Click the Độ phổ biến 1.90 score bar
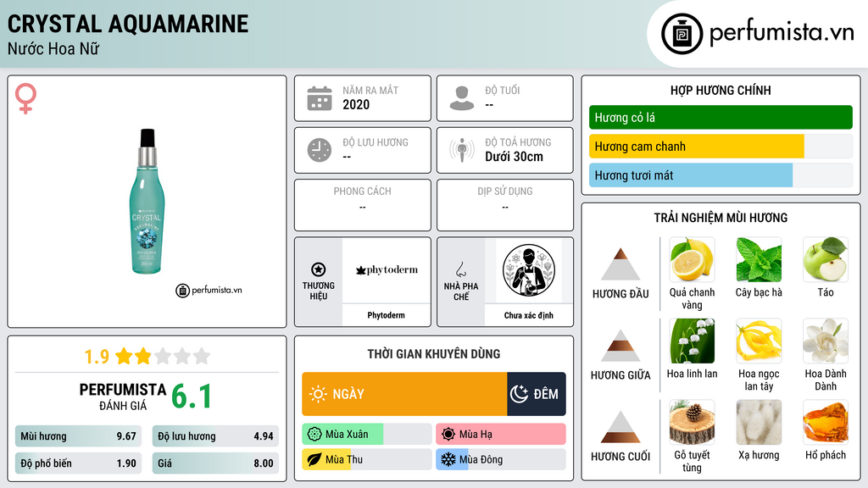 pyautogui.click(x=79, y=463)
